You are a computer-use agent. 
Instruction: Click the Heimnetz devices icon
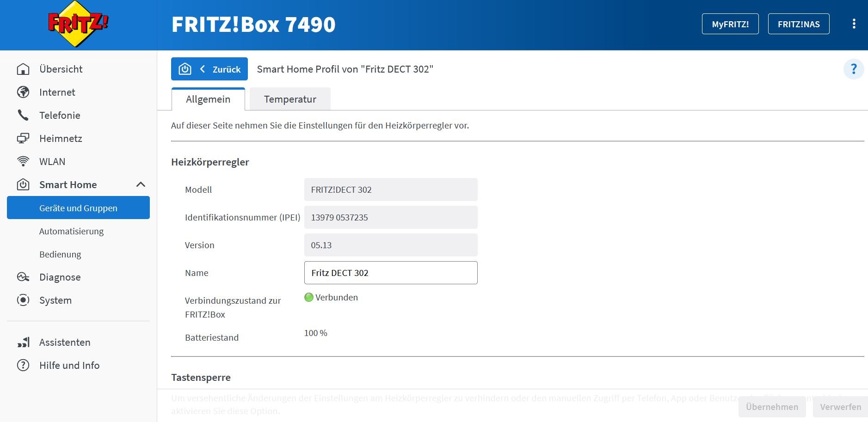point(23,138)
